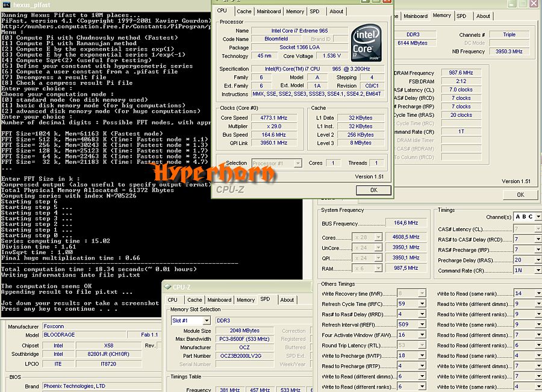Select the About tab in the CPU-Z Memory window

click(483, 16)
